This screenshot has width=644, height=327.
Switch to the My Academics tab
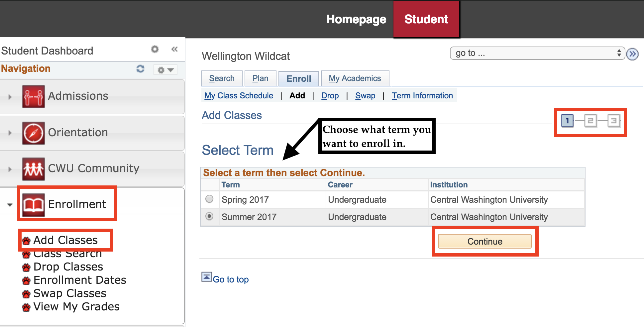[x=355, y=78]
